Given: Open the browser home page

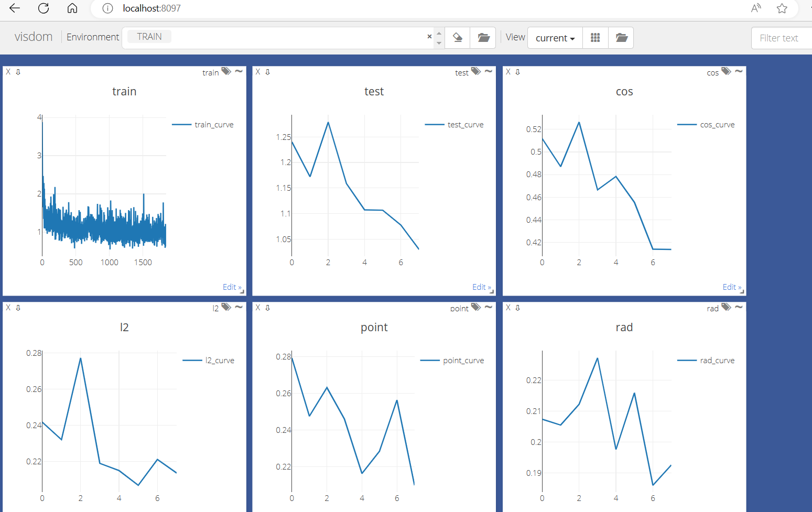Looking at the screenshot, I should (x=72, y=8).
